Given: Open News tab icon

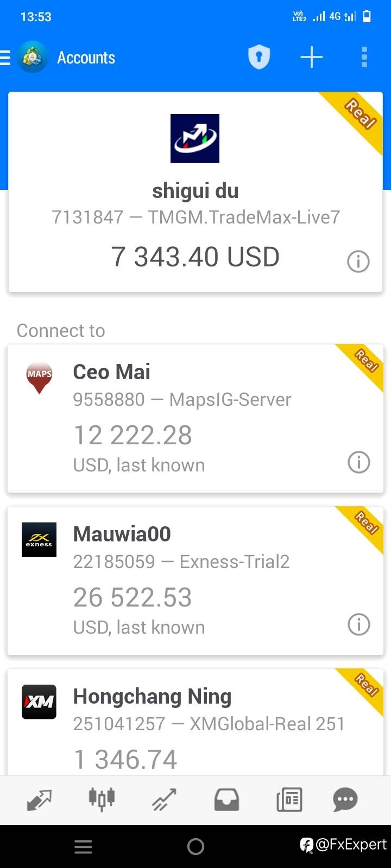Looking at the screenshot, I should click(x=289, y=800).
